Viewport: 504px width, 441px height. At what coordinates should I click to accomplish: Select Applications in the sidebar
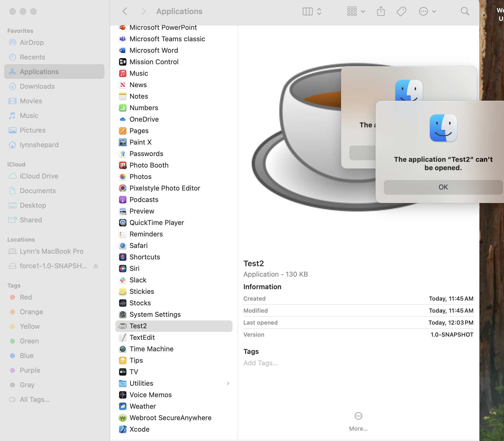click(x=54, y=71)
